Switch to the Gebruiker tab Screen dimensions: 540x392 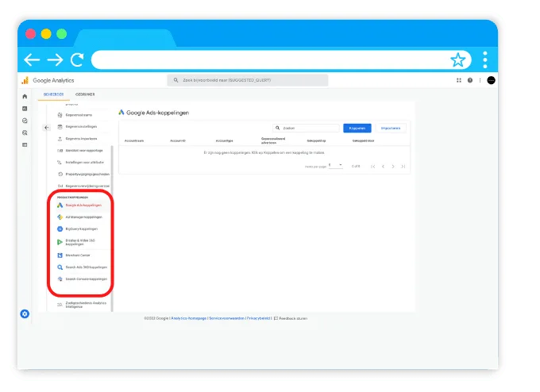pos(85,94)
